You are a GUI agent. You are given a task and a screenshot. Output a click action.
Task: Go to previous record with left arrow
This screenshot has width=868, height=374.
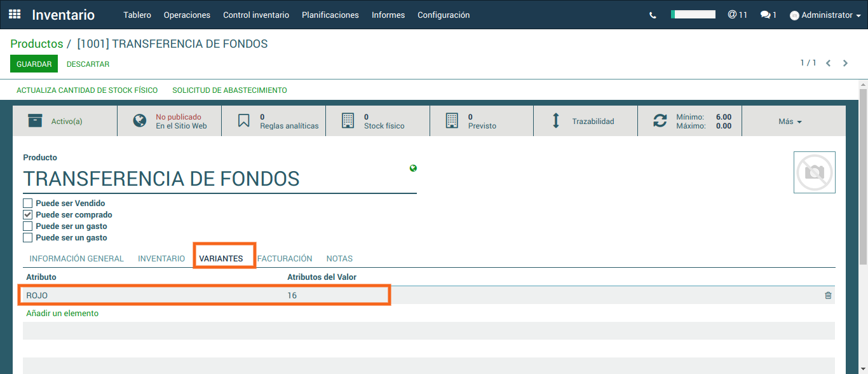coord(829,63)
